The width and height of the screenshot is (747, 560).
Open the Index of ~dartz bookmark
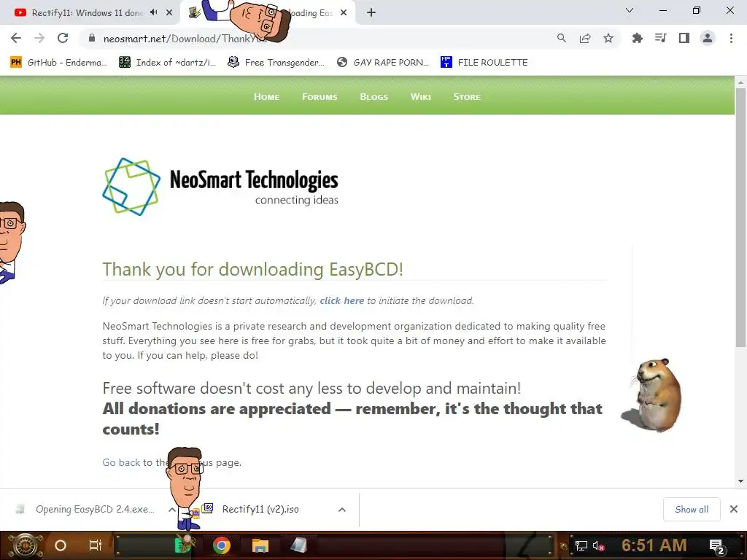[168, 63]
